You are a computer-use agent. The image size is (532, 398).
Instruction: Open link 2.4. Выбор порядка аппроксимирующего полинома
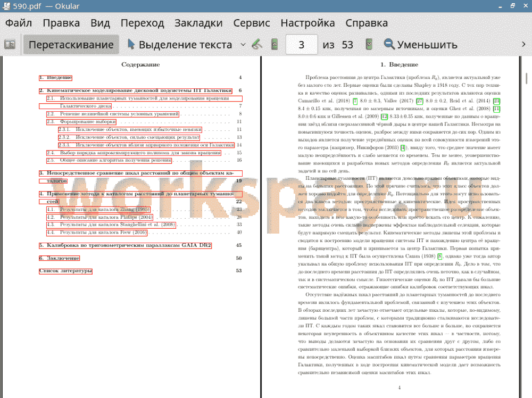pos(134,153)
